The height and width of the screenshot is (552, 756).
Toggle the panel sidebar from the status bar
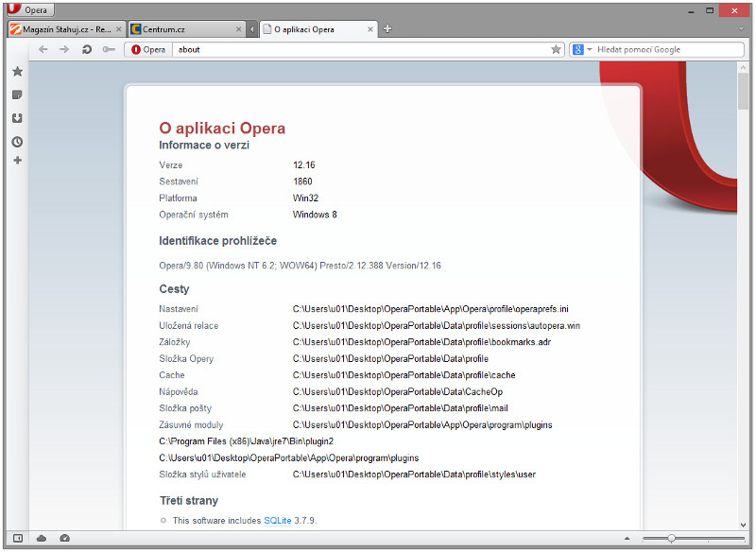pos(18,538)
